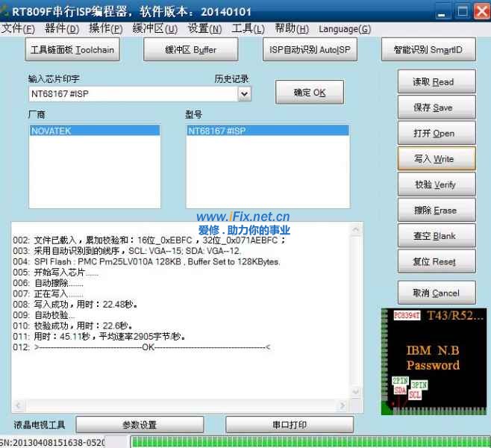The height and width of the screenshot is (448, 491).
Task: Click the 保存 Save button
Action: [x=437, y=108]
